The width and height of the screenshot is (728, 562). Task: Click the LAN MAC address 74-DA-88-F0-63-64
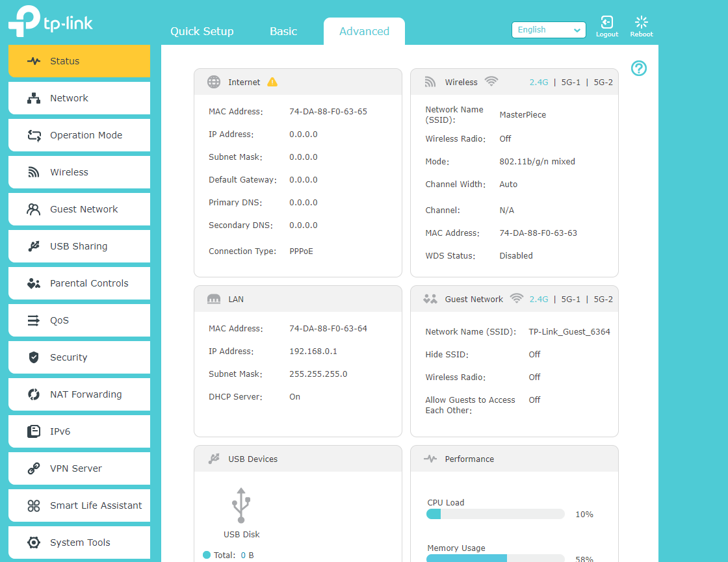click(328, 329)
